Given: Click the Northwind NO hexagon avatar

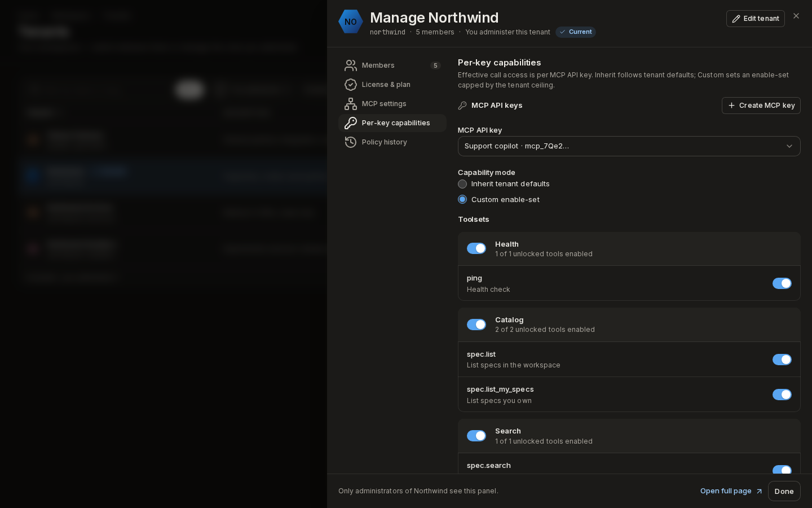Looking at the screenshot, I should [350, 21].
